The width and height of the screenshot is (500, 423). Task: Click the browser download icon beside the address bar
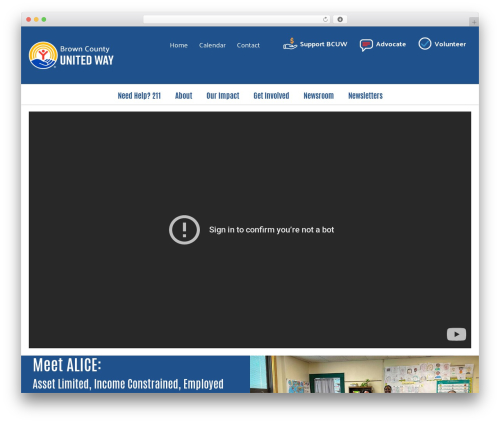(340, 19)
